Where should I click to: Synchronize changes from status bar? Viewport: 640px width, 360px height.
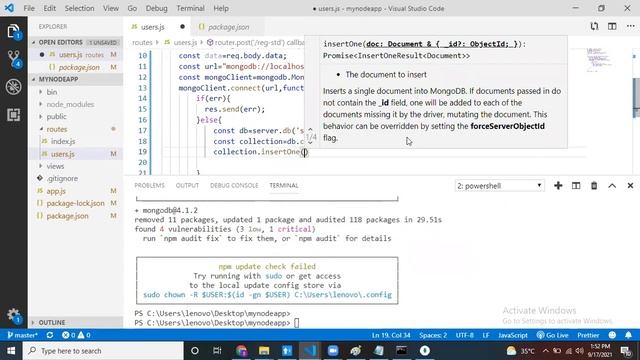50,335
